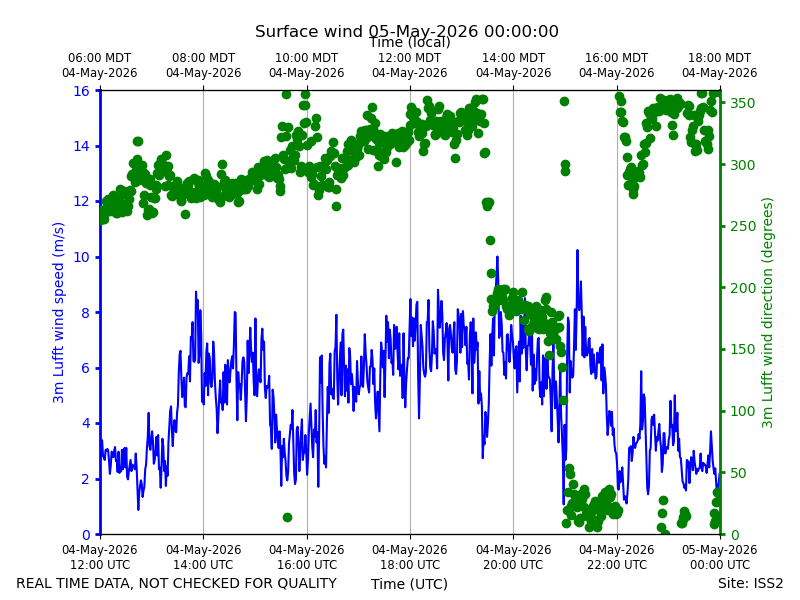Click the 22:00 UTC bottom axis label
The height and width of the screenshot is (600, 800).
616,557
